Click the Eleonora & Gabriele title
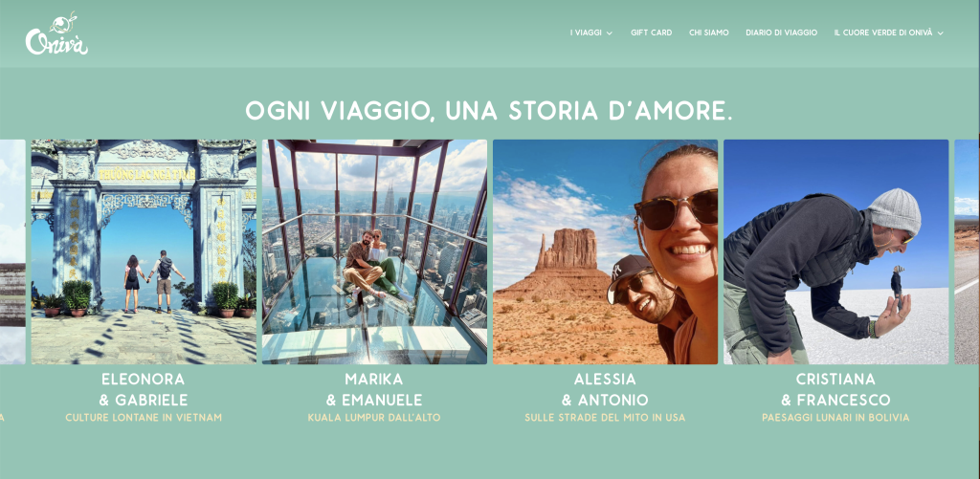 click(144, 390)
